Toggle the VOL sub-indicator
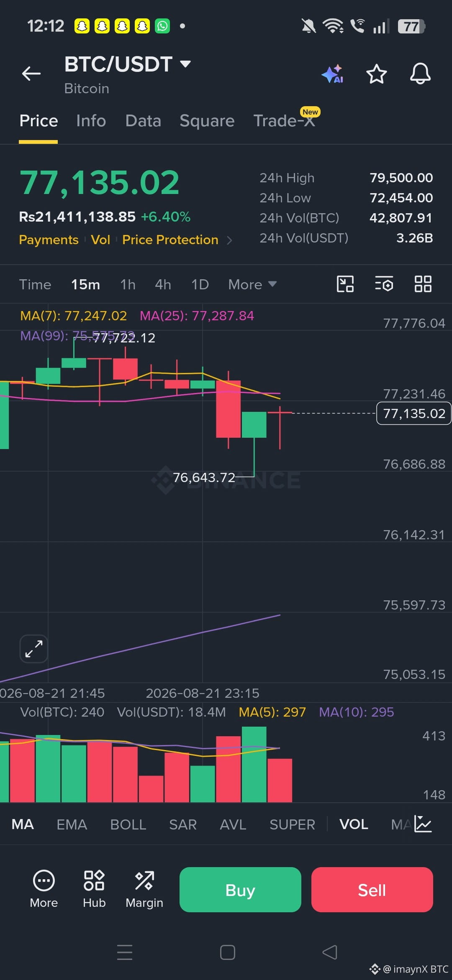Viewport: 452px width, 980px height. [x=354, y=824]
